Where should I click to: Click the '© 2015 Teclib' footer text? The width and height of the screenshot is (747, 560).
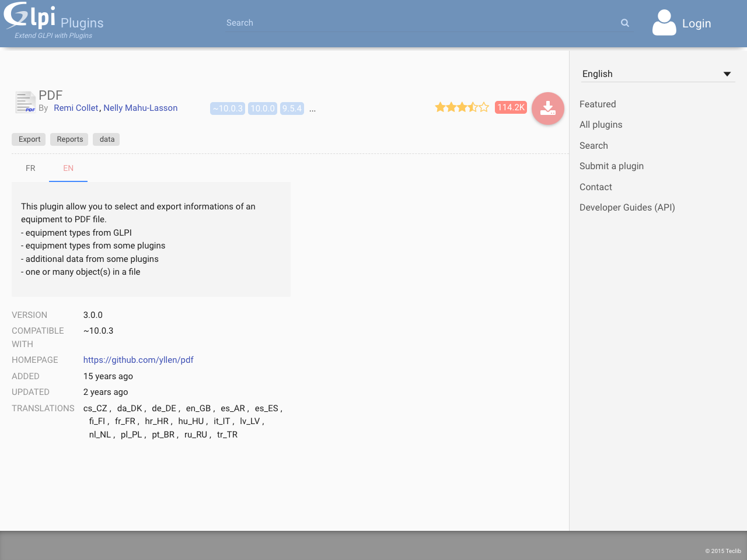click(x=723, y=551)
